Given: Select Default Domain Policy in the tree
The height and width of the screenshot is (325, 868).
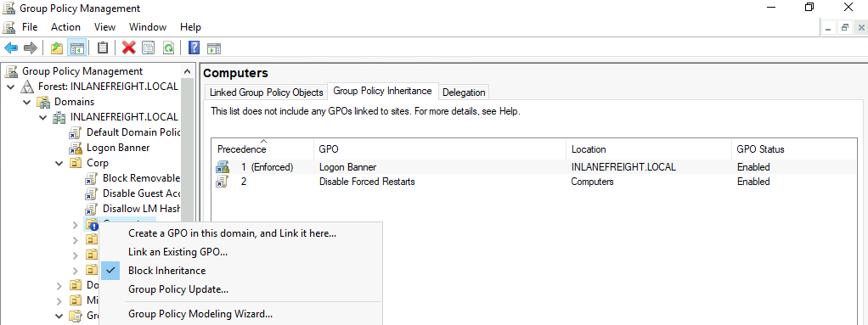Looking at the screenshot, I should (x=132, y=132).
